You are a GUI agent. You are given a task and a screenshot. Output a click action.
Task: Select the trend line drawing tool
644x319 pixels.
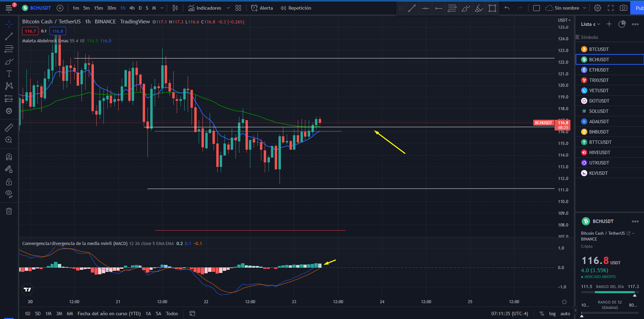(x=9, y=36)
